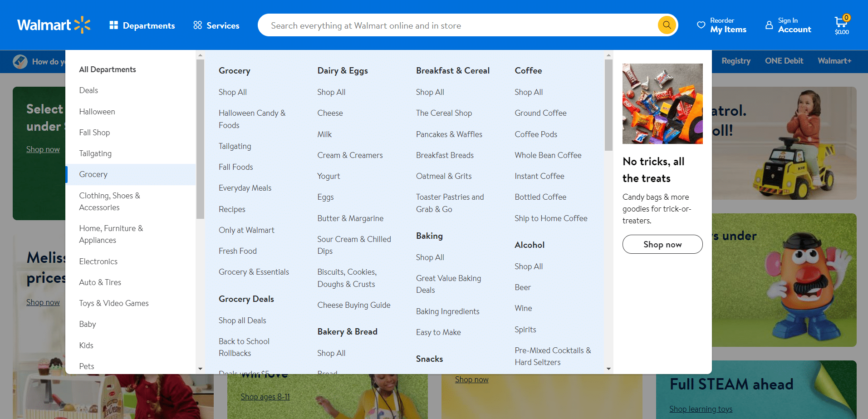Open Cheese Buying Guide link
868x419 pixels.
click(x=354, y=305)
